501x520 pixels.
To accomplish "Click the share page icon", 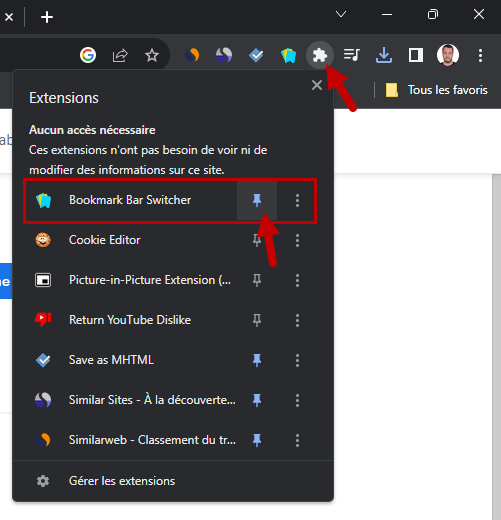I will [120, 55].
